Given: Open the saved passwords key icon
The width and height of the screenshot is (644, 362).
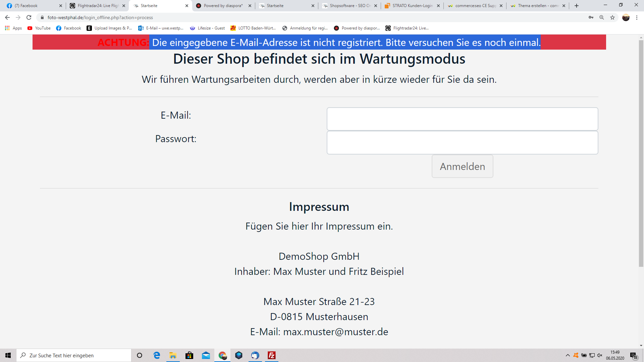Looking at the screenshot, I should pos(591,17).
